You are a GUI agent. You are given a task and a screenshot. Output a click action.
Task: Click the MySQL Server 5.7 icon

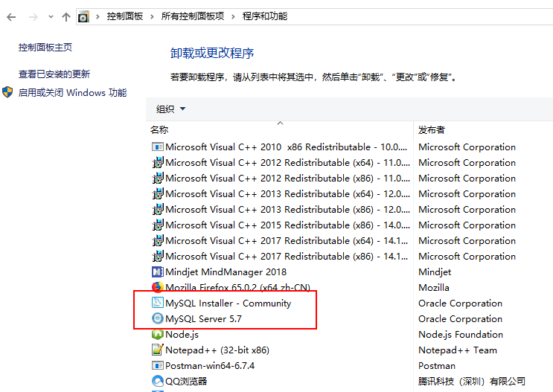coord(157,318)
